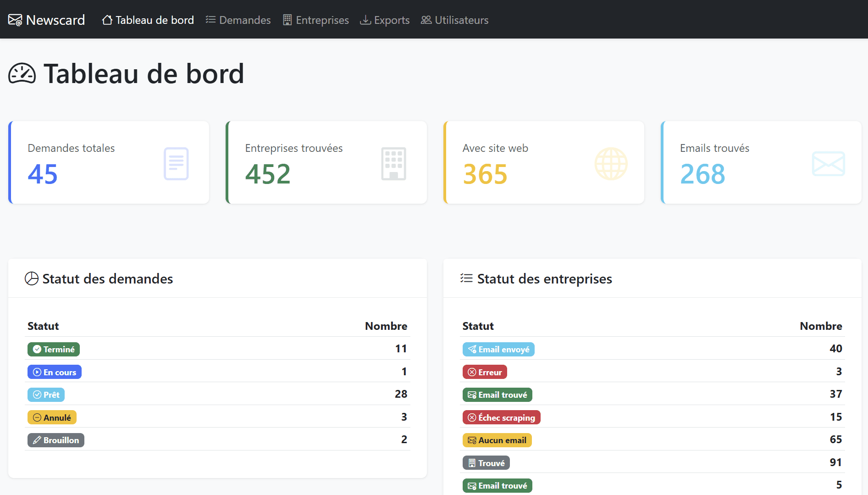Click the Demandes totales card label
Viewport: 868px width, 495px height.
point(71,148)
